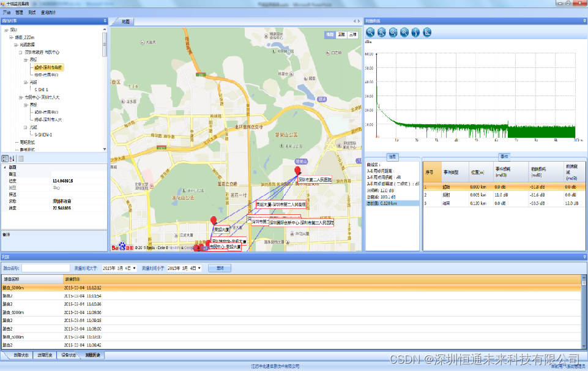The image size is (588, 371).
Task: Click the history list vertical scrollbar
Action: click(584, 312)
